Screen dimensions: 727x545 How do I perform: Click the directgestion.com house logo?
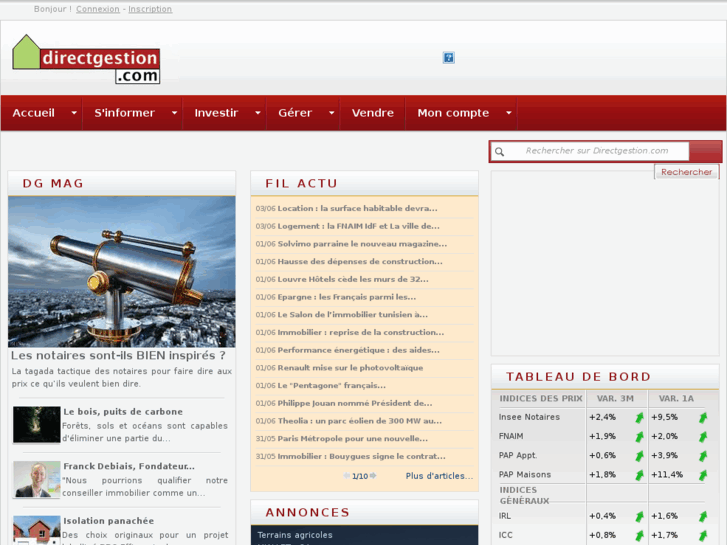(86, 59)
